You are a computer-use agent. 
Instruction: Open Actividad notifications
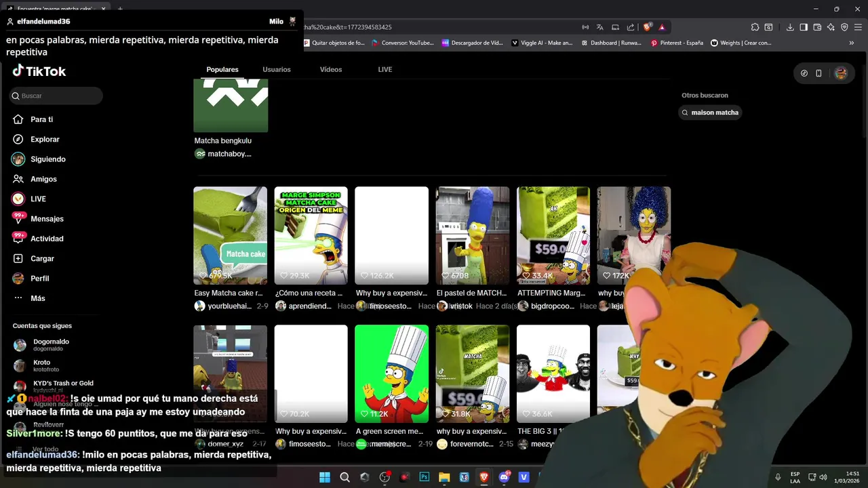click(37, 239)
